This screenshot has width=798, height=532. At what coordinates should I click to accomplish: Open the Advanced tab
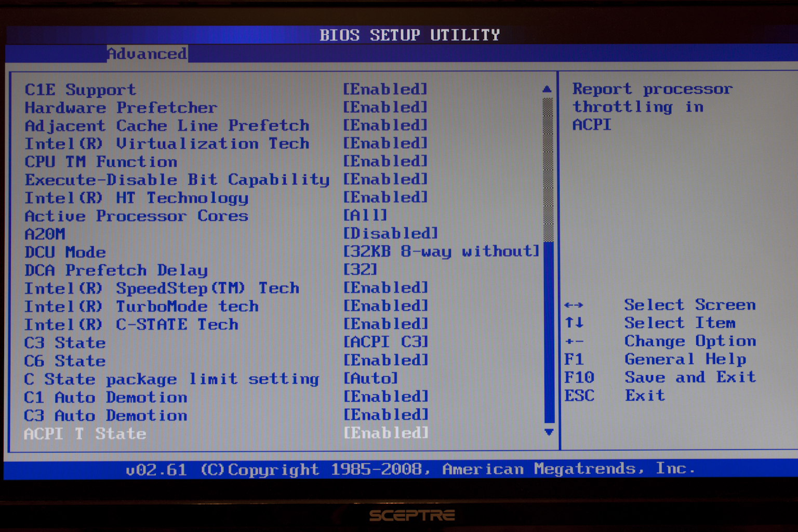(x=147, y=54)
